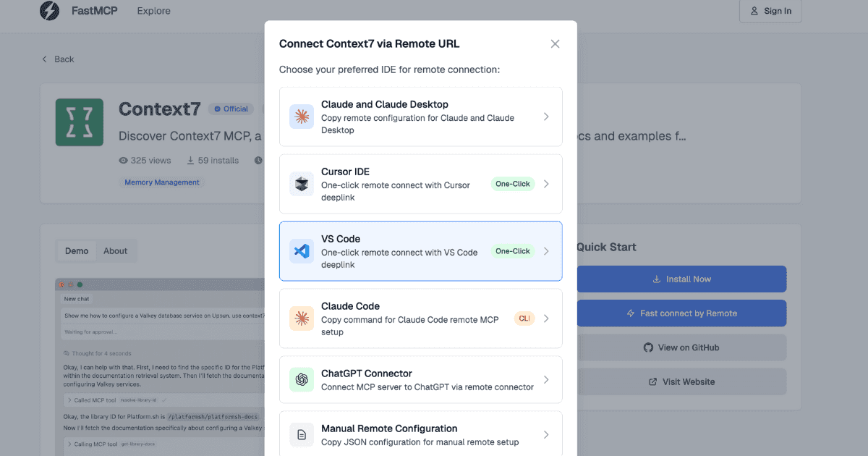Click the ChatGPT Connector logo icon

tap(302, 379)
